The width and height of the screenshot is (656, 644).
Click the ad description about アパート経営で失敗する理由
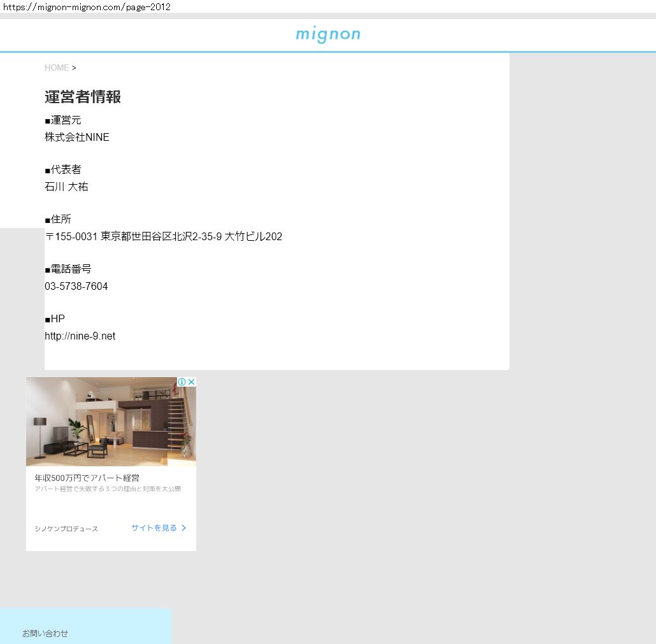click(x=108, y=489)
